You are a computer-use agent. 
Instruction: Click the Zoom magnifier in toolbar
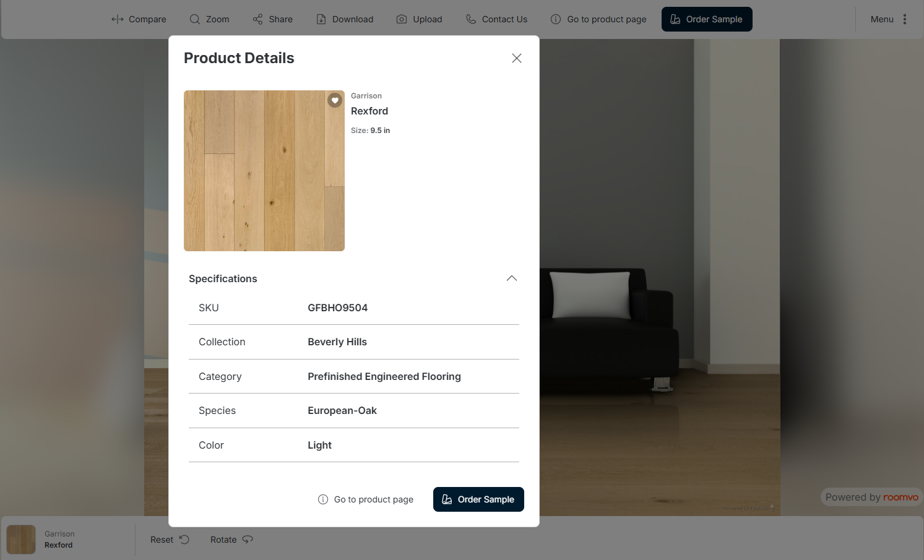tap(209, 19)
